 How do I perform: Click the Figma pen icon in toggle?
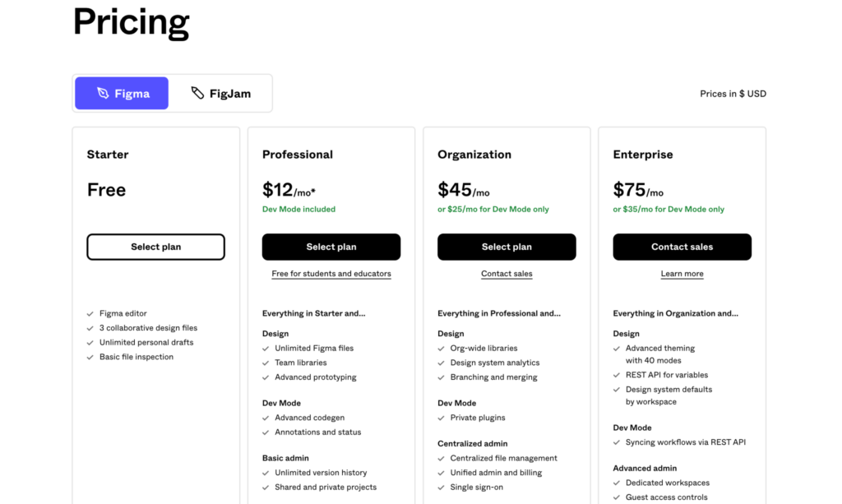103,94
